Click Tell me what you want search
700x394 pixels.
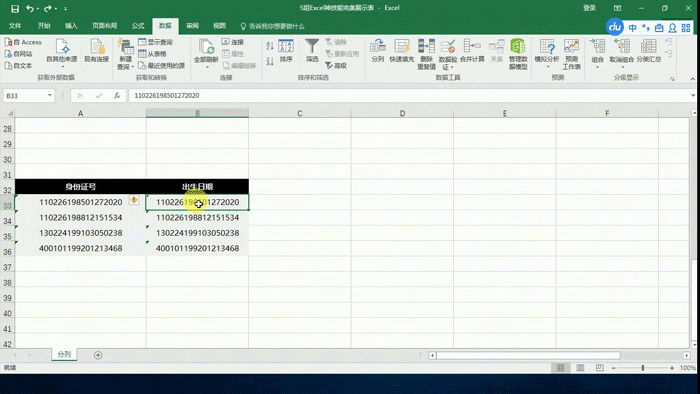pos(272,26)
